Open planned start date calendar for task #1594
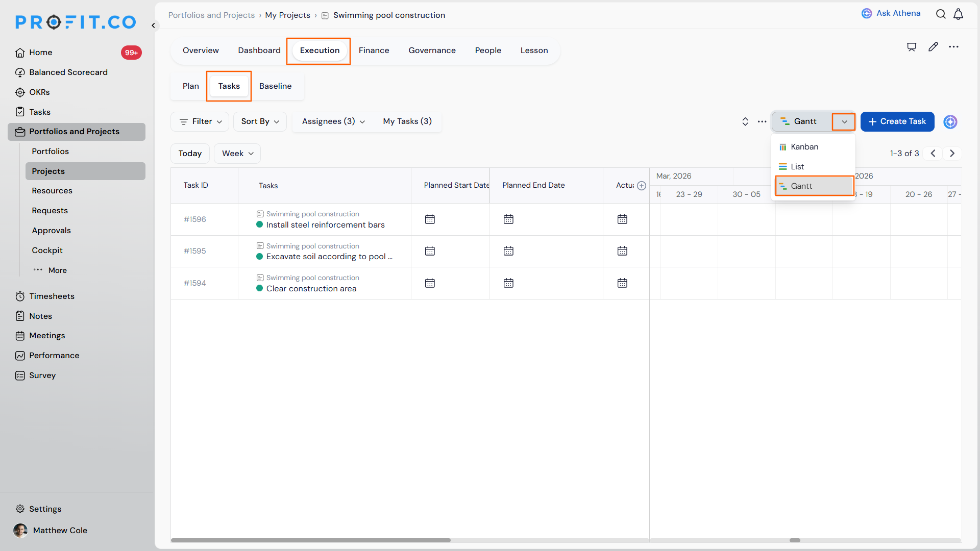 (430, 283)
